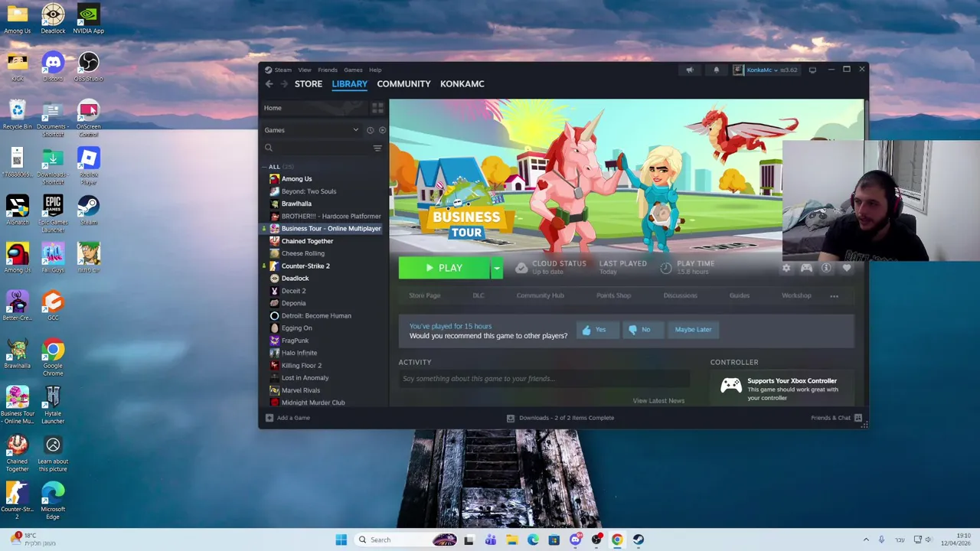The width and height of the screenshot is (980, 551).
Task: Open advanced filter options in library search
Action: click(377, 148)
